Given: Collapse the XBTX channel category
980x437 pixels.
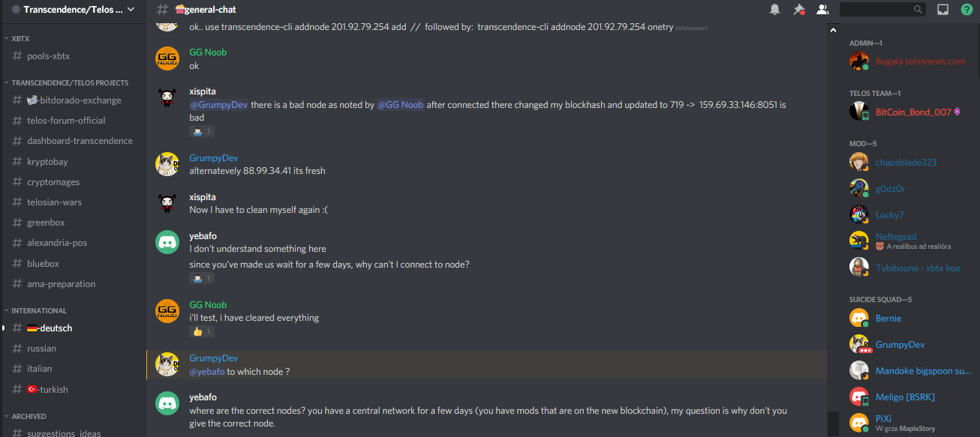Looking at the screenshot, I should pos(21,38).
